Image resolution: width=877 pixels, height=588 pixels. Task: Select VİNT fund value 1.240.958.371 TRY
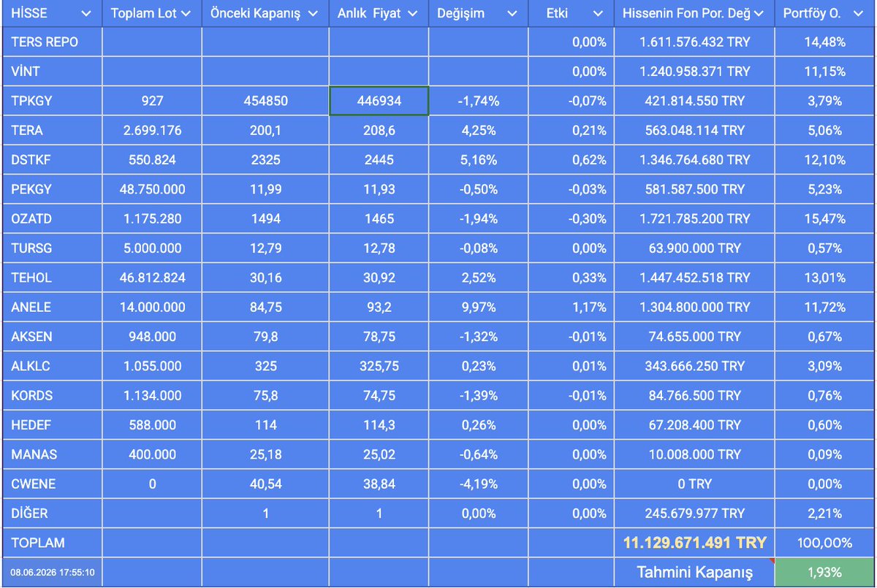694,72
